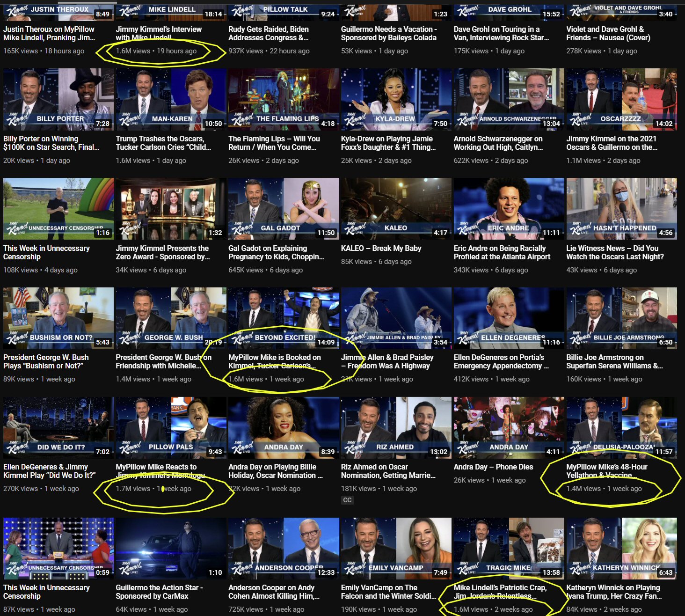Open the BEYOND EXCITED! video thumbnail
Image resolution: width=685 pixels, height=616 pixels.
pyautogui.click(x=284, y=318)
